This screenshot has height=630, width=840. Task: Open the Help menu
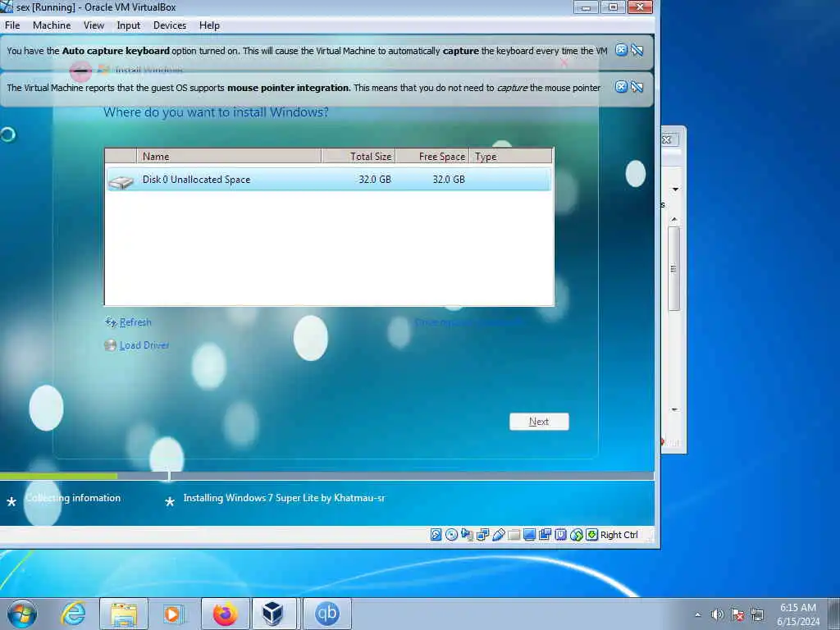(209, 25)
